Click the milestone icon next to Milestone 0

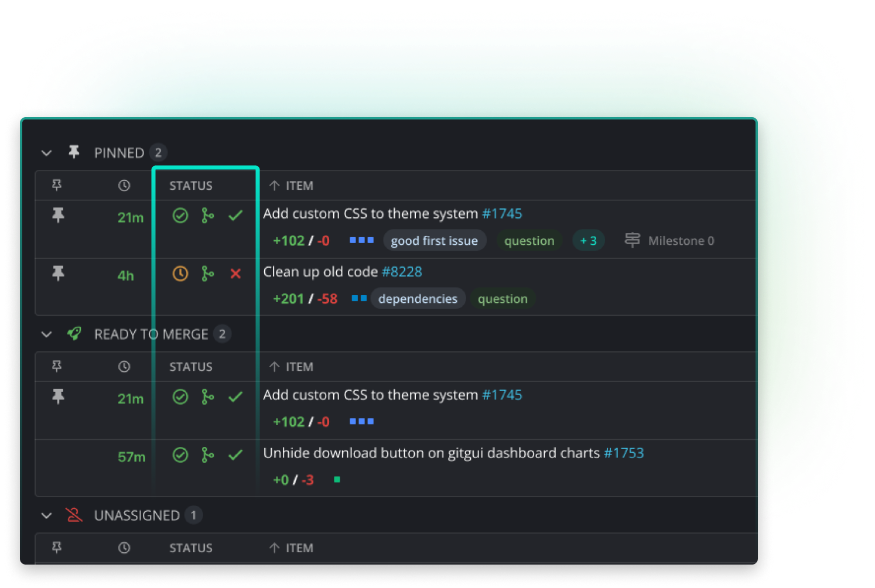[x=633, y=240]
